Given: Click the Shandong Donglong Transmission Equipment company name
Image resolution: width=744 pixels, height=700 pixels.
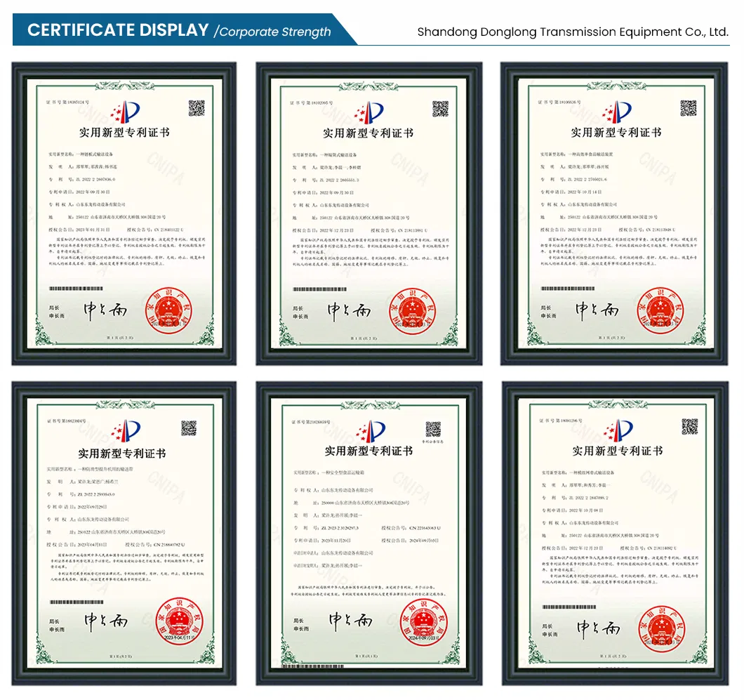Looking at the screenshot, I should tap(573, 32).
